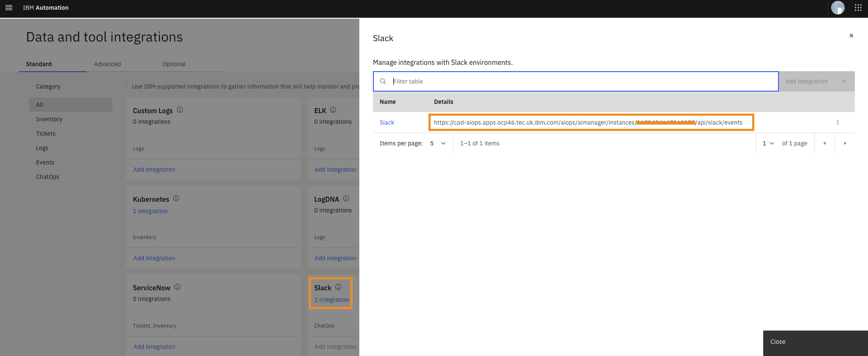Open Items per page dropdown
Screen dimensions: 868x356
click(x=438, y=143)
